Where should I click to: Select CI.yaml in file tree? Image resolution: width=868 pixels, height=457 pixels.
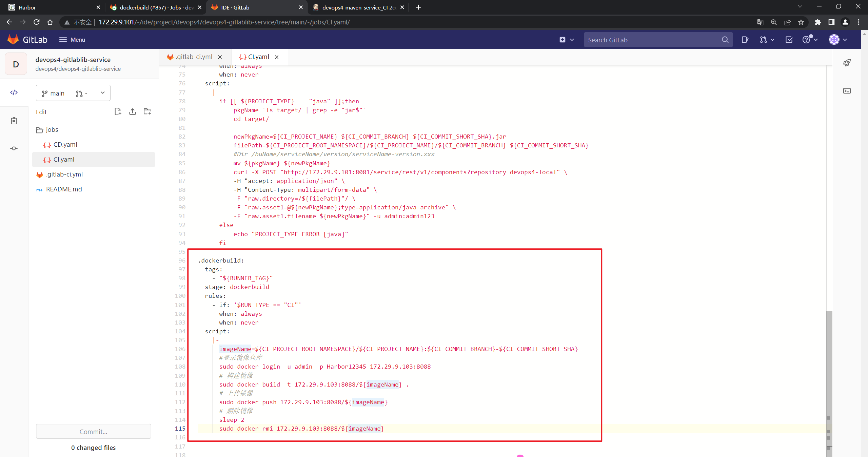[93, 160]
